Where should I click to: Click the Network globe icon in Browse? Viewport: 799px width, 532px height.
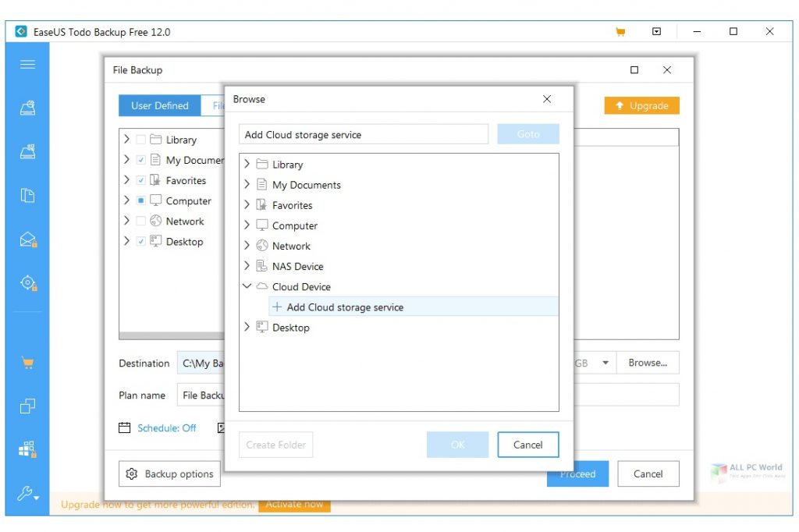[262, 246]
